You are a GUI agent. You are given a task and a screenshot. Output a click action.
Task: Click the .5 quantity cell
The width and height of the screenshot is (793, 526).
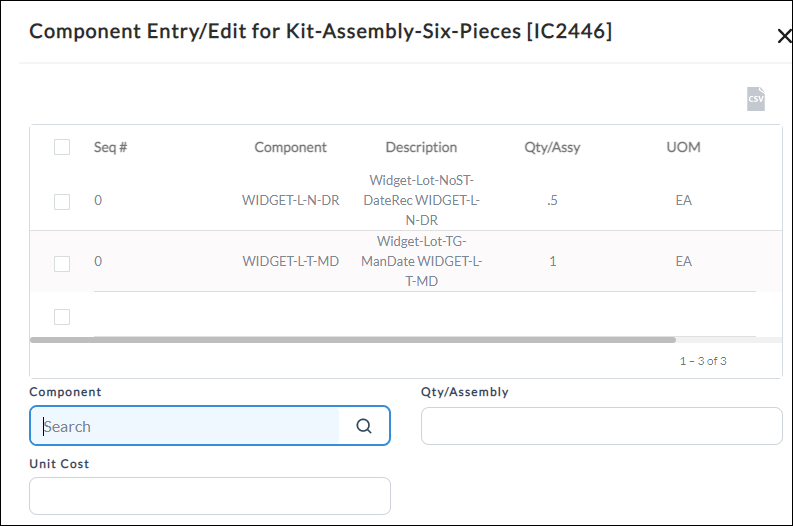pos(552,200)
